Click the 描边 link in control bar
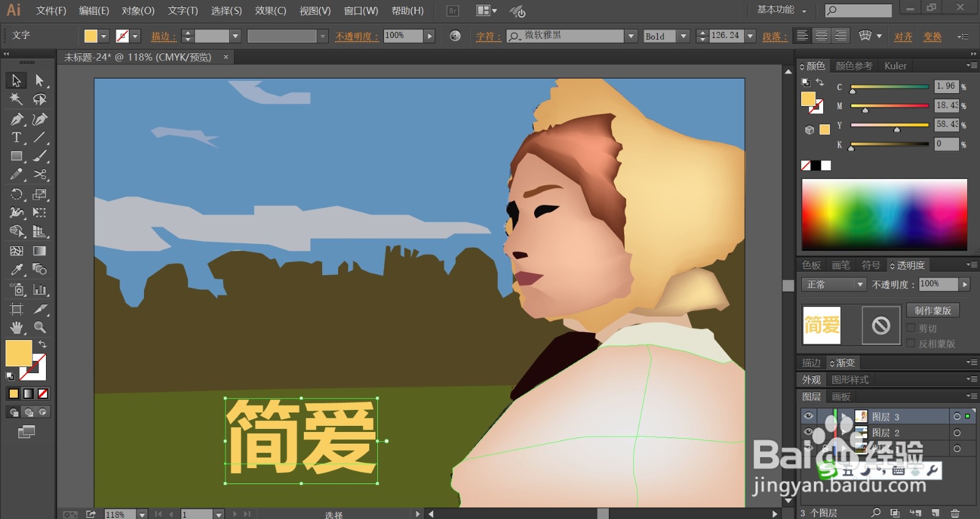The image size is (980, 519). click(164, 36)
